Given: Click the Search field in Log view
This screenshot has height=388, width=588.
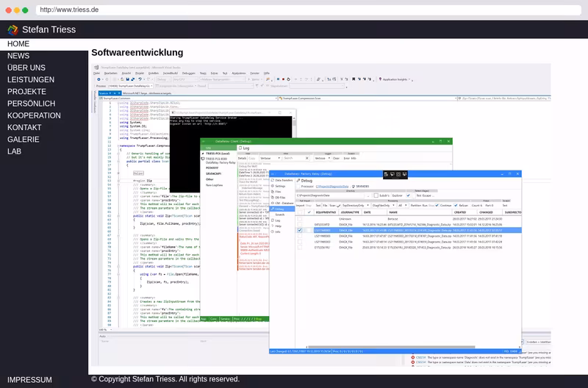Looking at the screenshot, I should [293, 158].
